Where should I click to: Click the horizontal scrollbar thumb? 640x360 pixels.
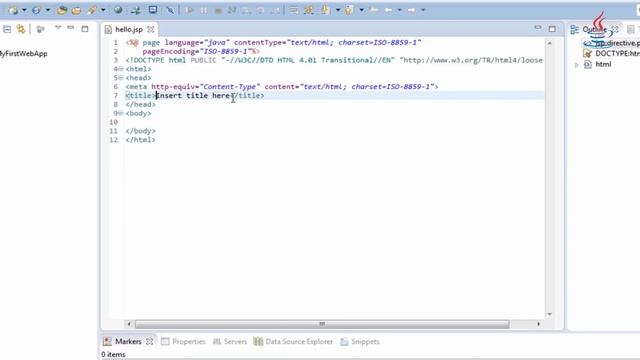(322, 324)
